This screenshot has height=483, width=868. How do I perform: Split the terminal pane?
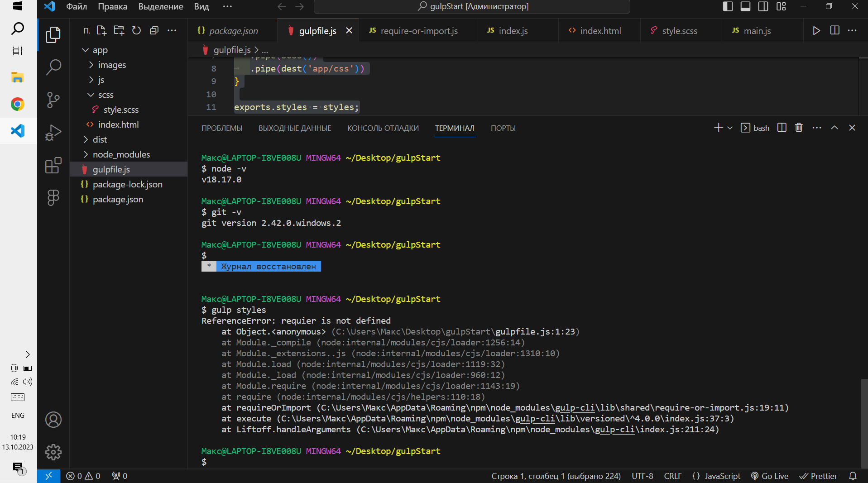pyautogui.click(x=782, y=128)
